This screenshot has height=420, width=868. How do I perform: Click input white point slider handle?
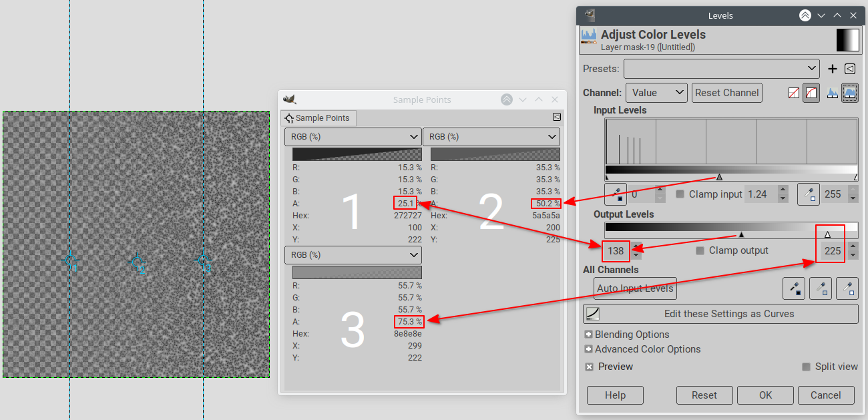[x=855, y=178]
